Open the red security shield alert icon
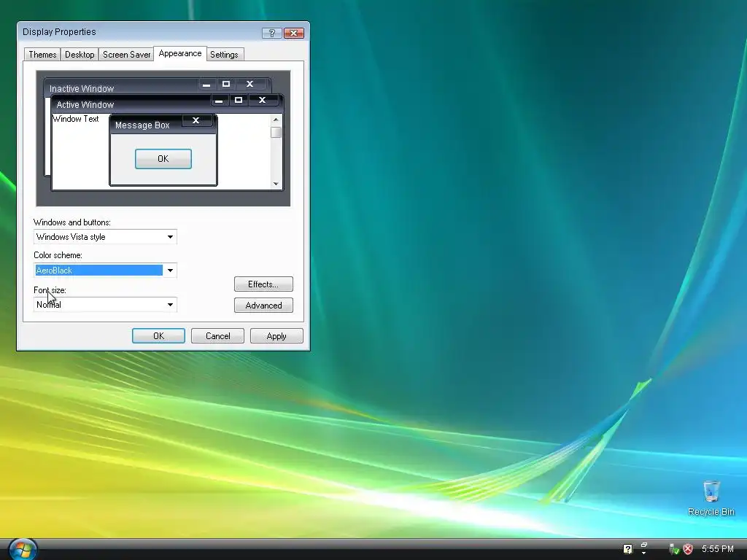This screenshot has height=560, width=747. tap(688, 549)
